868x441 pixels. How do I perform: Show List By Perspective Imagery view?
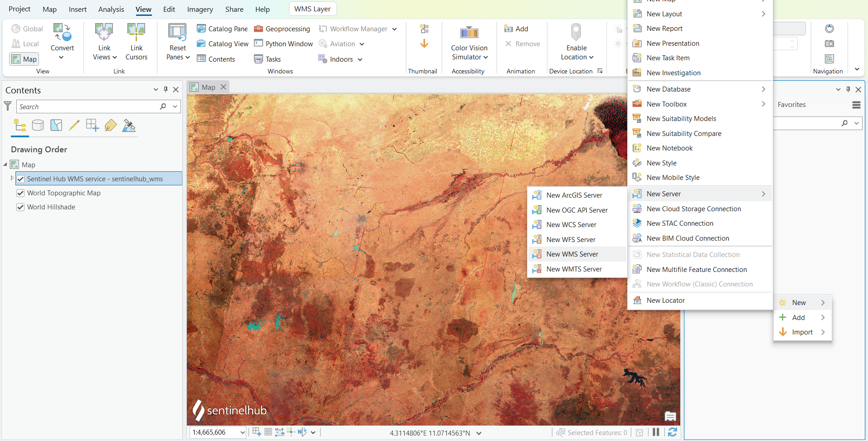[x=129, y=125]
